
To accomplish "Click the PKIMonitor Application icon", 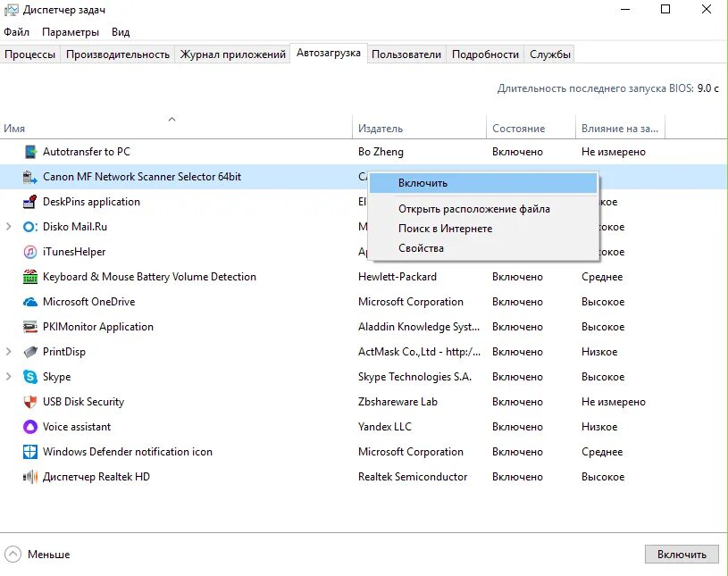I will 30,327.
